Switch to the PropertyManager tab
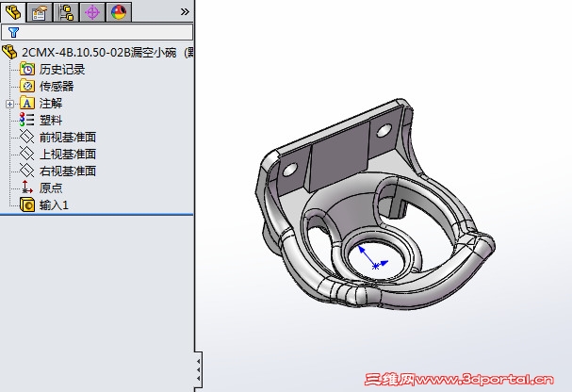572x392 pixels. tap(40, 12)
